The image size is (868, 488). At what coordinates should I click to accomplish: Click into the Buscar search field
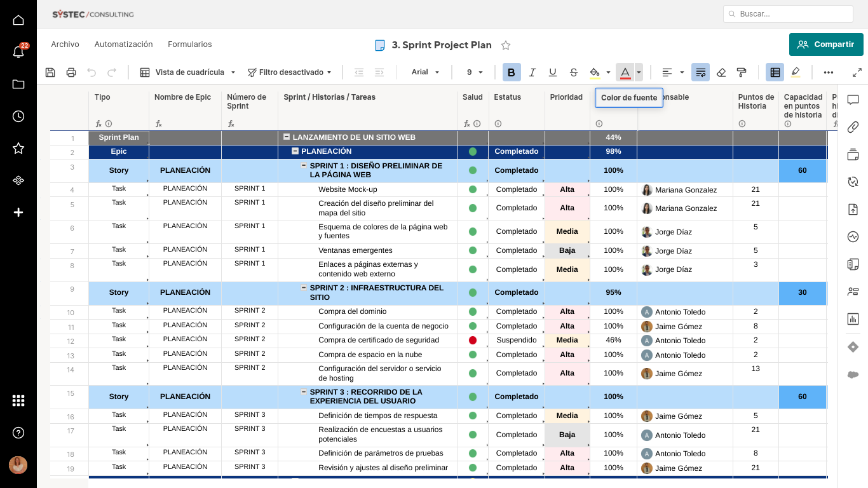click(x=788, y=13)
